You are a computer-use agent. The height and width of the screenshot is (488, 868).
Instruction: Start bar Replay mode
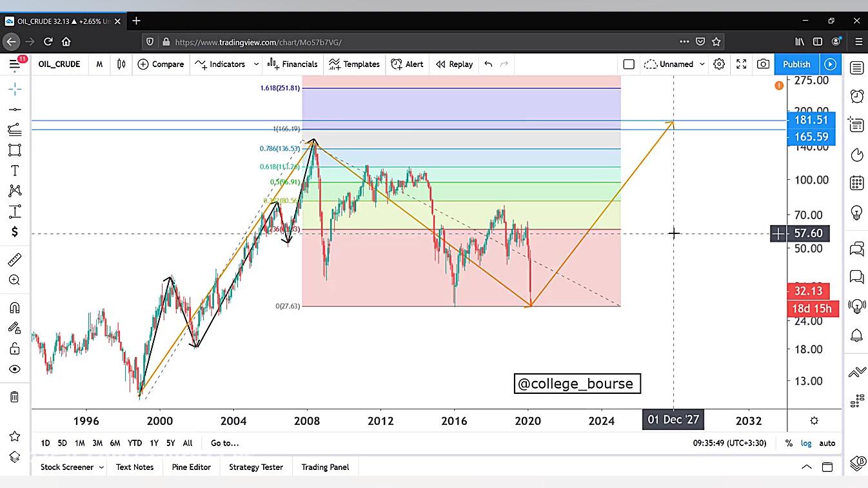point(454,64)
